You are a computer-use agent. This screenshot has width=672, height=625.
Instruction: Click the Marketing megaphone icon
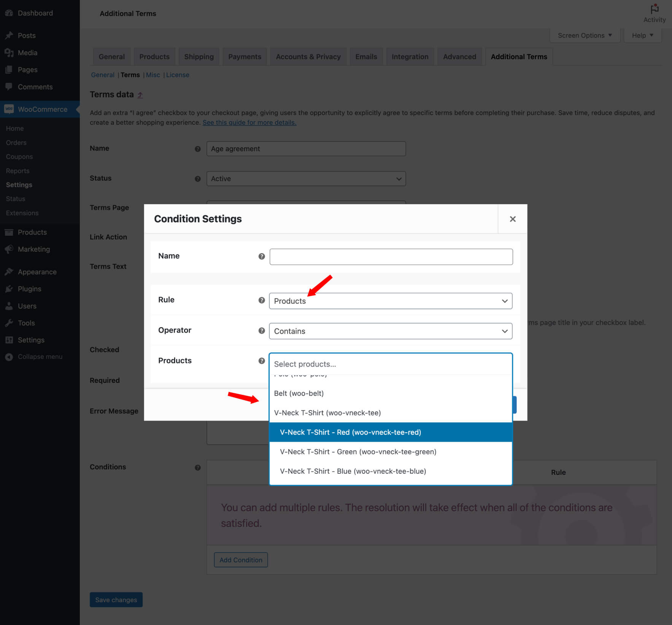9,249
